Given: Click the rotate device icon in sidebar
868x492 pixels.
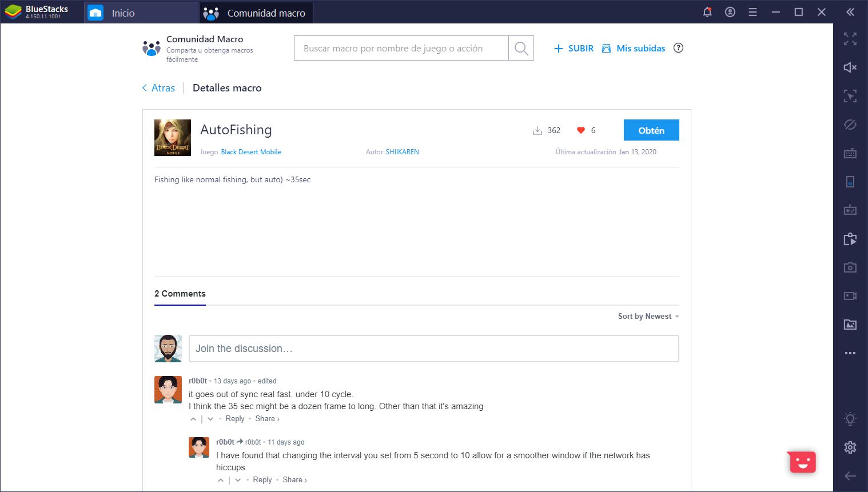Looking at the screenshot, I should click(x=850, y=182).
